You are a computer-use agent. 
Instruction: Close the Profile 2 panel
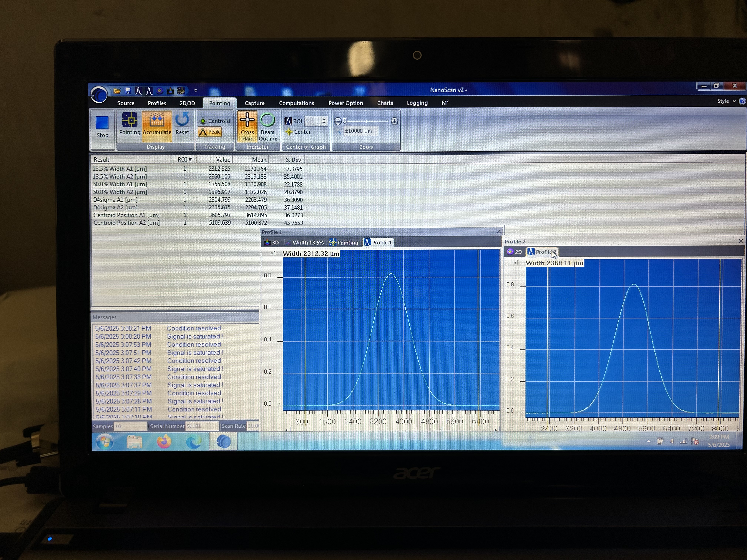741,241
